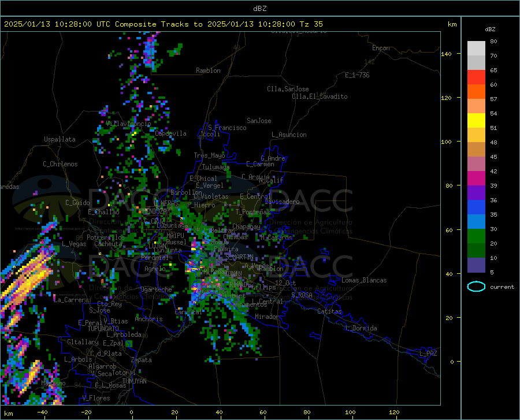Click the legend value label 80
Image resolution: width=520 pixels, height=420 pixels.
(x=493, y=42)
